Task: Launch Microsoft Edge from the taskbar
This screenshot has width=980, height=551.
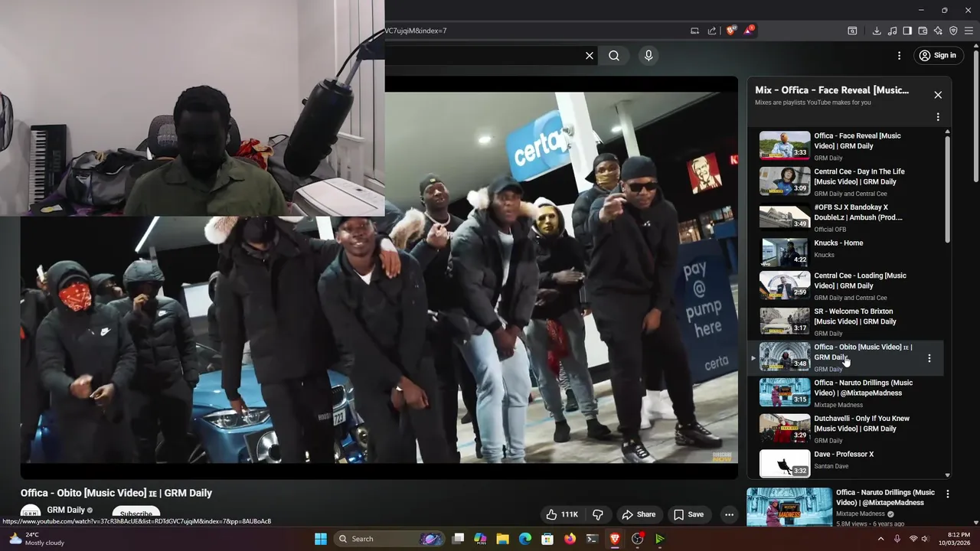Action: point(525,539)
